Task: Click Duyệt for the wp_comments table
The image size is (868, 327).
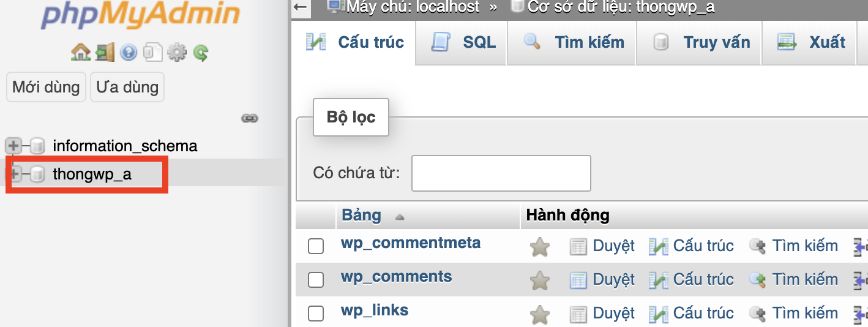Action: pyautogui.click(x=613, y=279)
